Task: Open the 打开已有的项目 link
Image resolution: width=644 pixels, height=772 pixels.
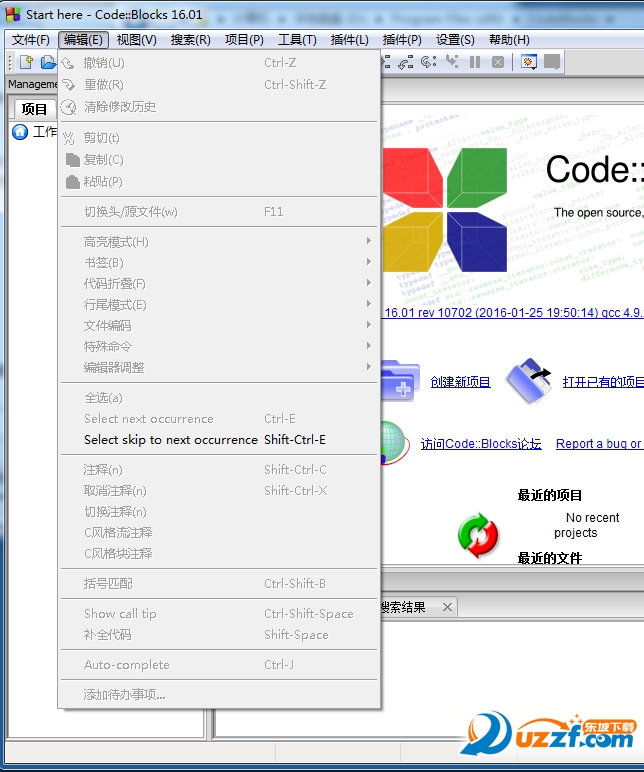Action: [603, 382]
